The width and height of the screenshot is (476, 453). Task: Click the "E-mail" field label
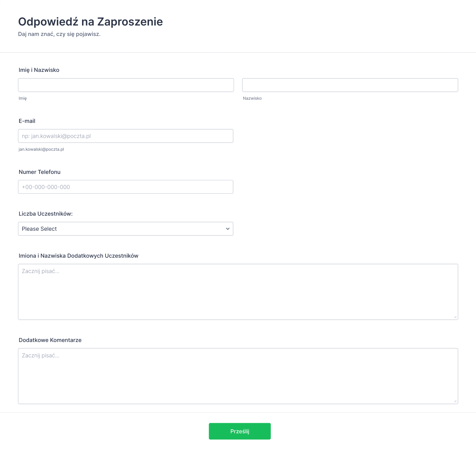point(27,121)
